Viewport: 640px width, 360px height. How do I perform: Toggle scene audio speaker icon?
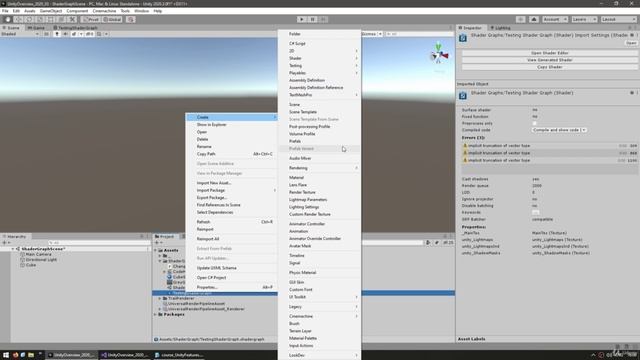pos(65,34)
